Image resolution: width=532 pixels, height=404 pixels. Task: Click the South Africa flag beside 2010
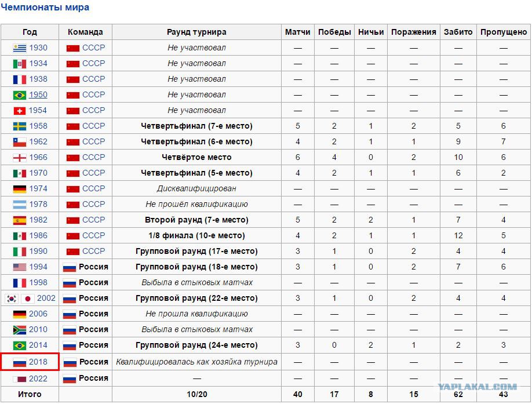click(x=19, y=330)
